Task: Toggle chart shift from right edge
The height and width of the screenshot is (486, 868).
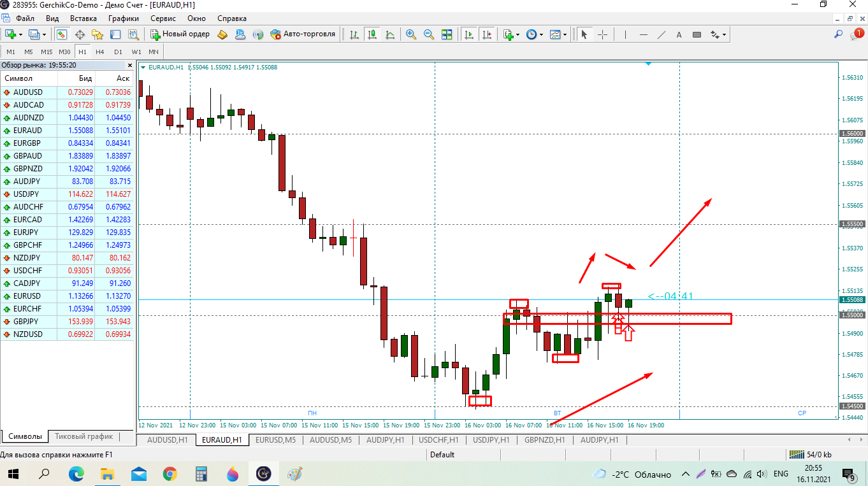Action: click(488, 34)
